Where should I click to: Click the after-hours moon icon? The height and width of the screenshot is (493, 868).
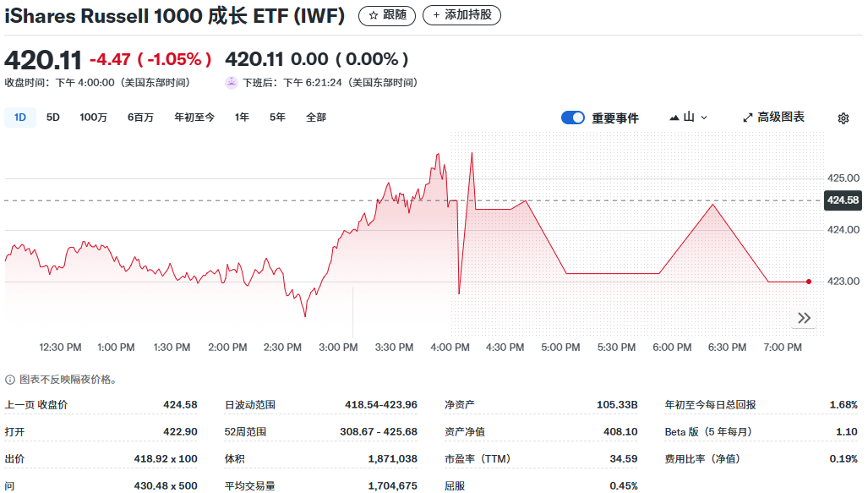click(x=232, y=83)
